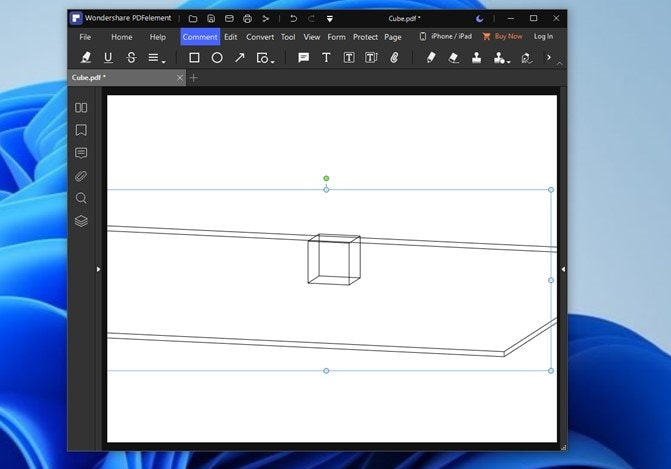Toggle dark mode moon icon
The height and width of the screenshot is (469, 671).
(480, 18)
